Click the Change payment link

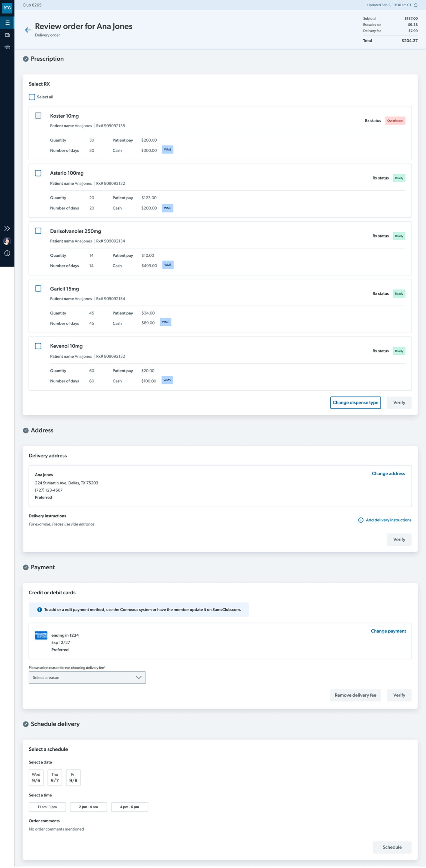pyautogui.click(x=388, y=631)
